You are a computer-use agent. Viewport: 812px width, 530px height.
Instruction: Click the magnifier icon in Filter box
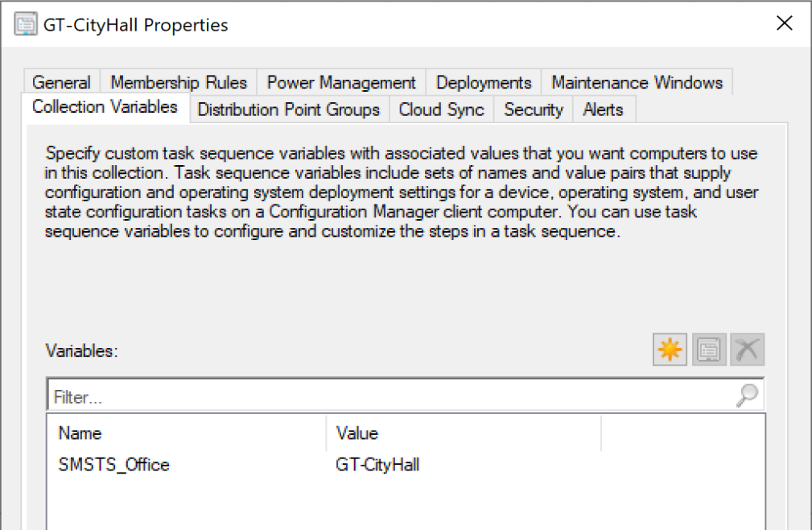748,395
